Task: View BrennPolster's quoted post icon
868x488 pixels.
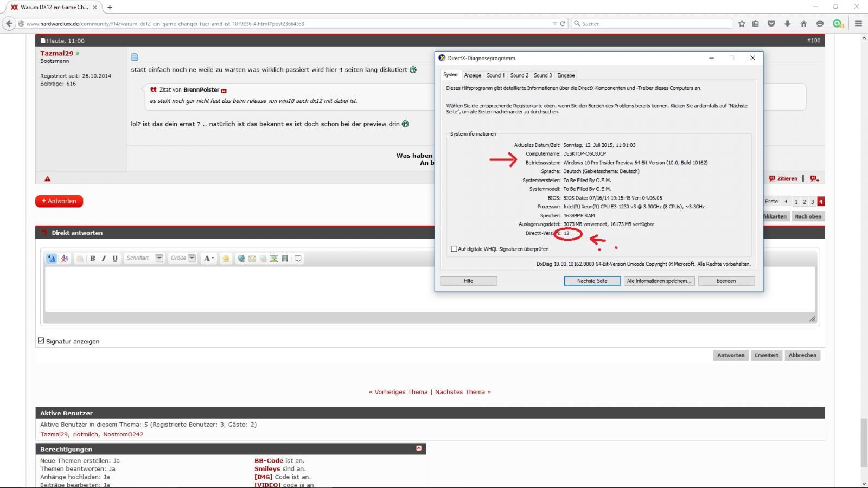Action: (224, 91)
